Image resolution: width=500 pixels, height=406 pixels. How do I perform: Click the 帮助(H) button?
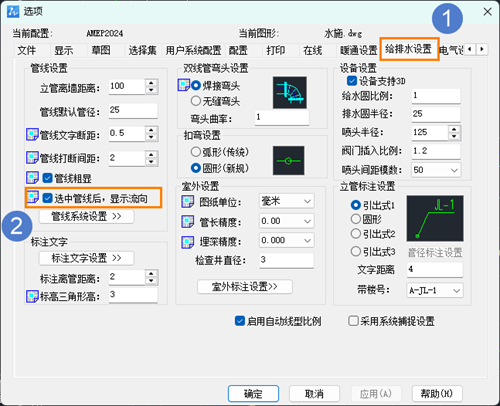click(x=437, y=394)
